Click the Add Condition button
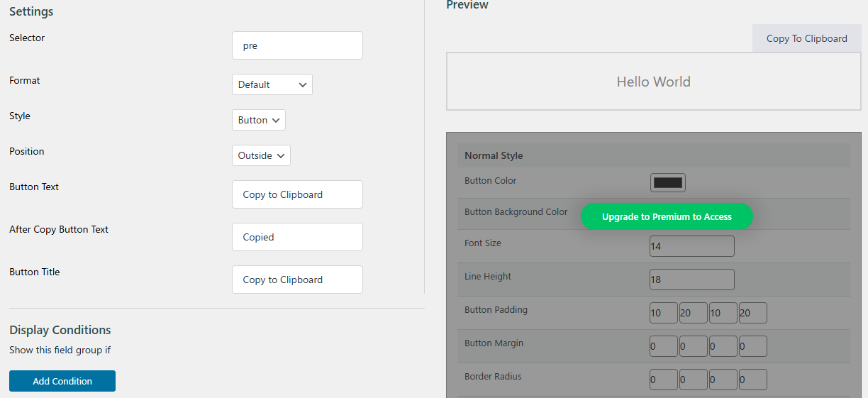The height and width of the screenshot is (398, 868). coord(62,381)
